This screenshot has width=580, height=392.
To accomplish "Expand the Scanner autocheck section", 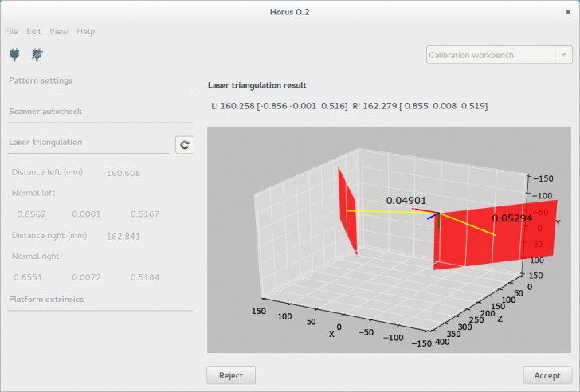I will pyautogui.click(x=45, y=112).
